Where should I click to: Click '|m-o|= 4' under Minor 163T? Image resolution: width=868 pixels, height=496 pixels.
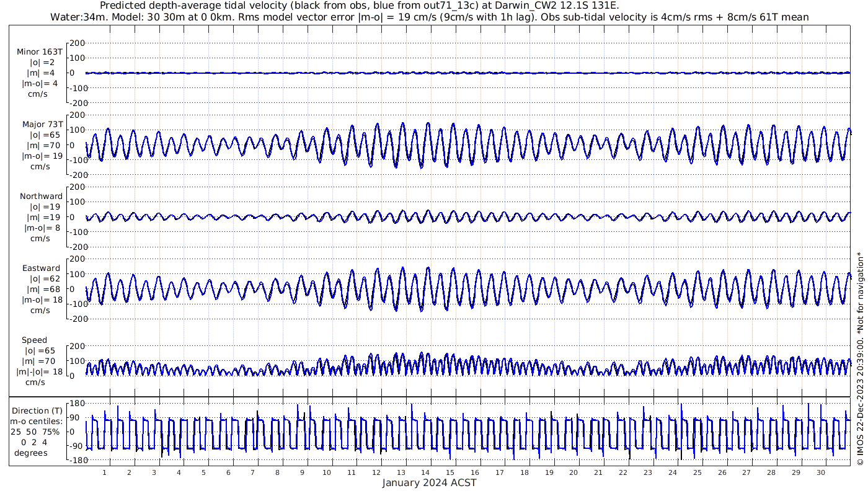[40, 83]
